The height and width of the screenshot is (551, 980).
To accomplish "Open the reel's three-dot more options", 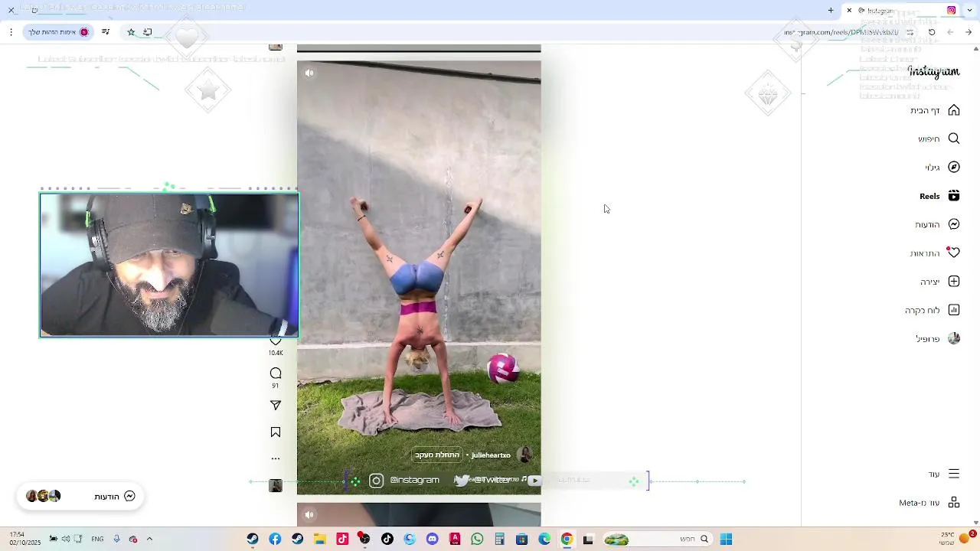I will pyautogui.click(x=276, y=459).
